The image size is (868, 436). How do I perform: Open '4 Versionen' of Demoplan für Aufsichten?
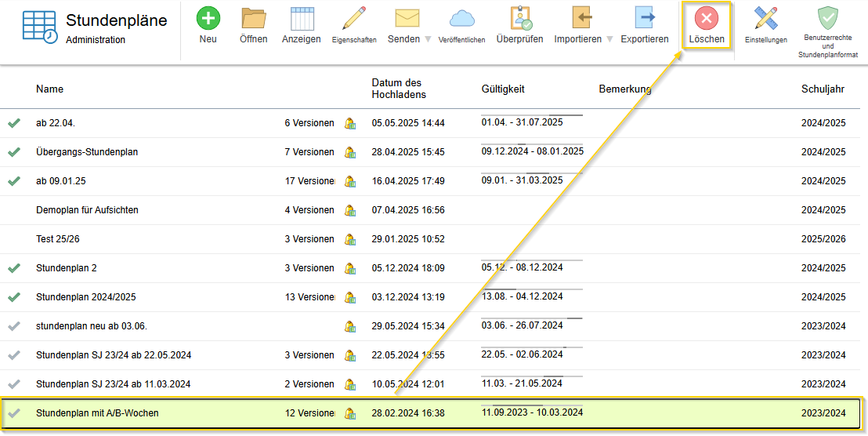[x=309, y=210]
